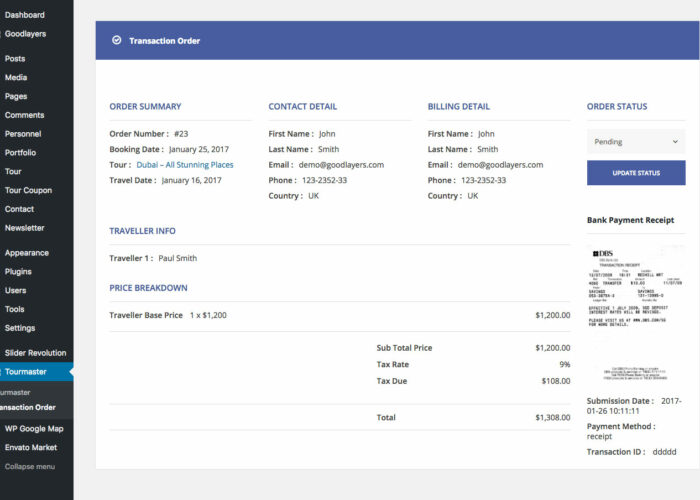Open the Slider Revolution menu item

(x=35, y=353)
